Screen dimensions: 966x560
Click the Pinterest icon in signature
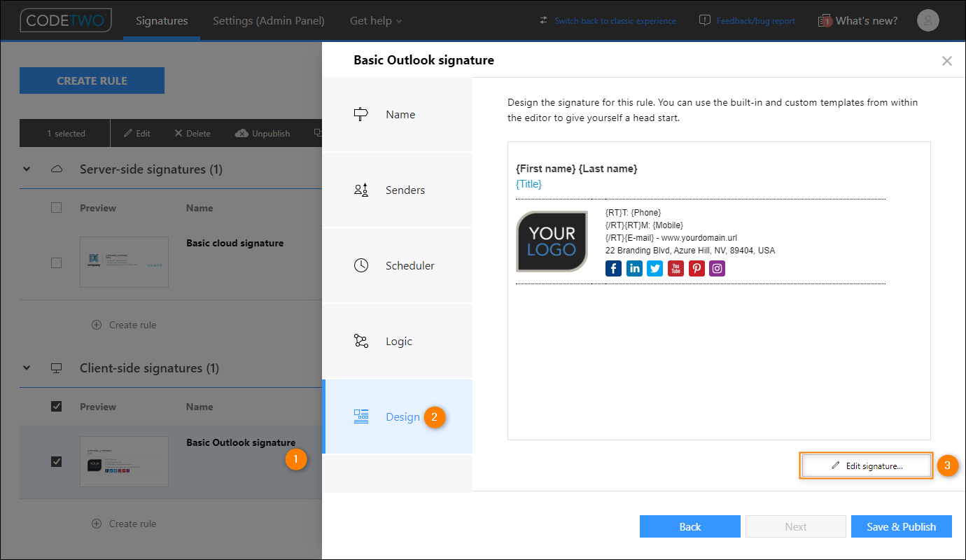point(696,268)
